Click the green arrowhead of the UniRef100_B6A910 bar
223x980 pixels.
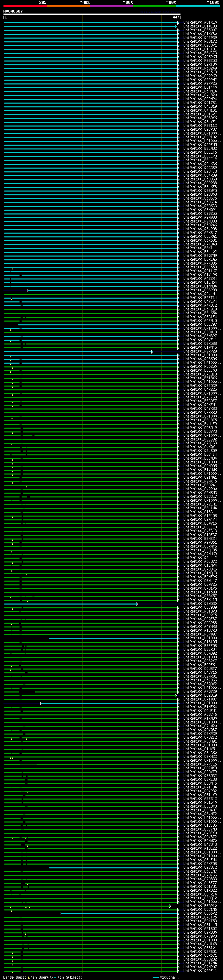click(x=170, y=906)
